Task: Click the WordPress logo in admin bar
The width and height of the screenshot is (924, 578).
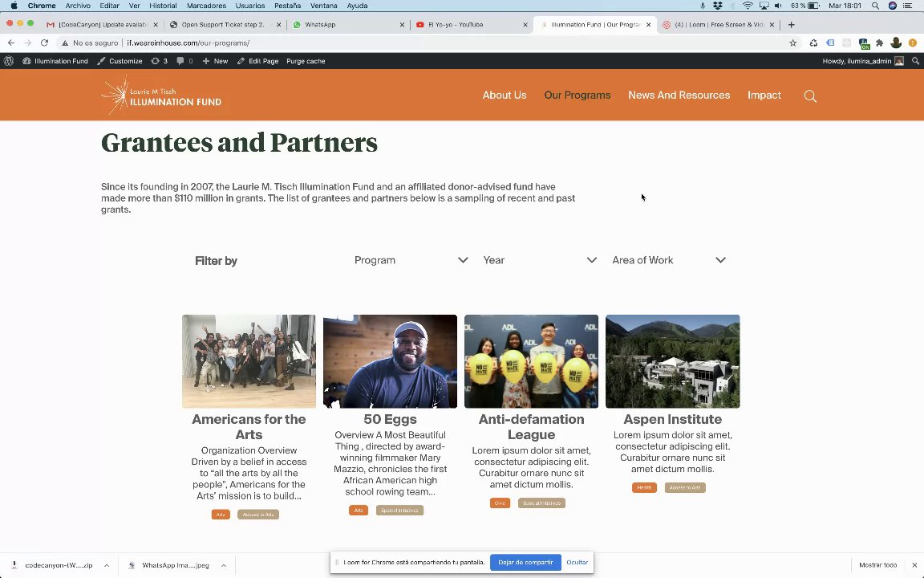Action: [x=9, y=61]
